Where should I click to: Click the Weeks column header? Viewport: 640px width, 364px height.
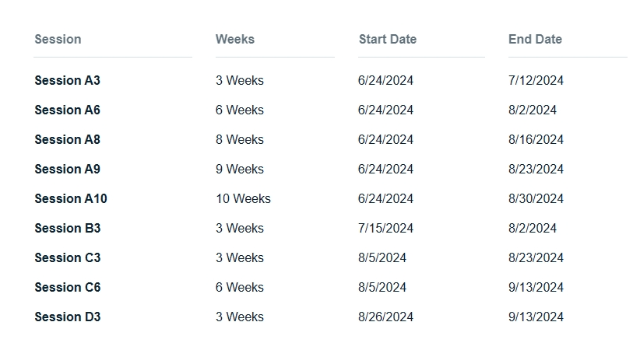[x=235, y=39]
